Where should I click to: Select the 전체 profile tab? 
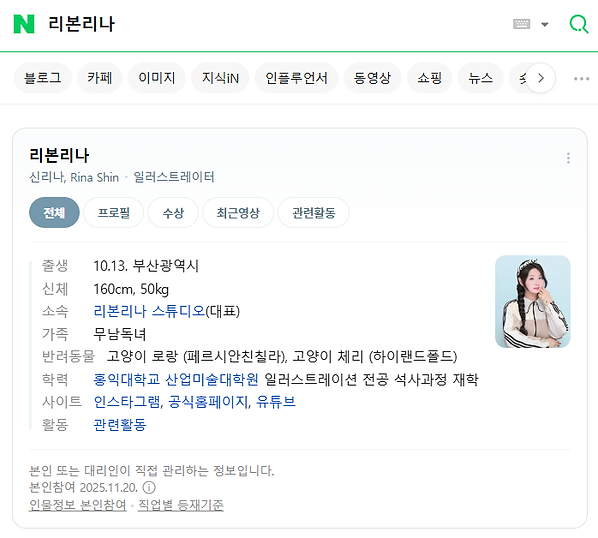(54, 212)
